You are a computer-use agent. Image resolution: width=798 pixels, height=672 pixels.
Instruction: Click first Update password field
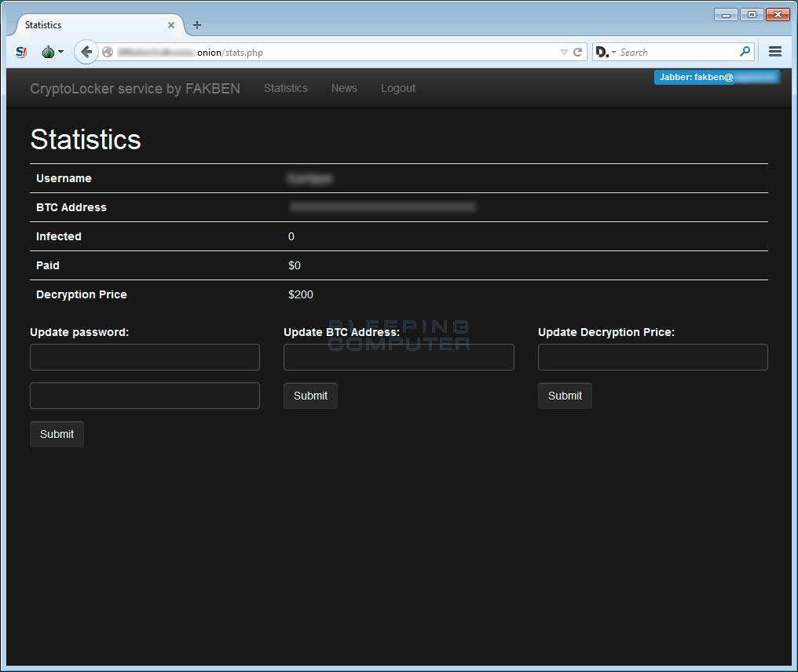coord(145,357)
